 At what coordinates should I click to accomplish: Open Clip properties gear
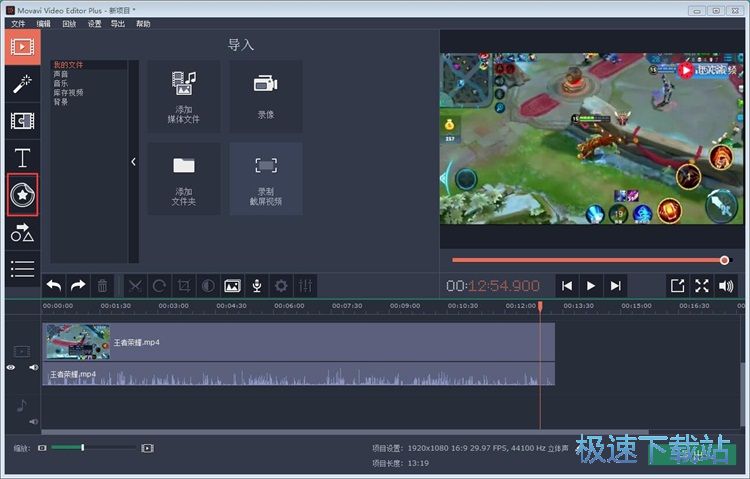281,286
